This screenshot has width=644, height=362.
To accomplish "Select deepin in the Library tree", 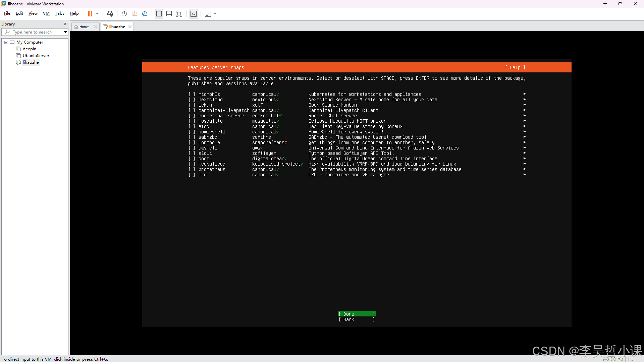I will tap(29, 49).
